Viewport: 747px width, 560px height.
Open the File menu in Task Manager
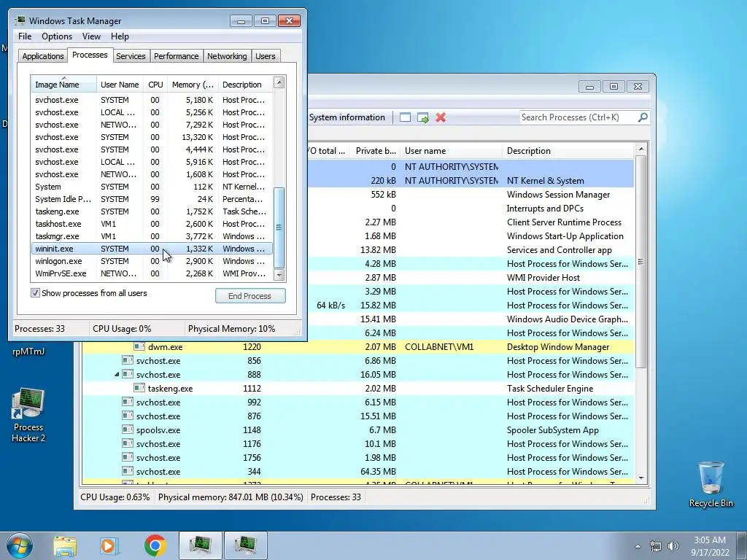[x=25, y=36]
